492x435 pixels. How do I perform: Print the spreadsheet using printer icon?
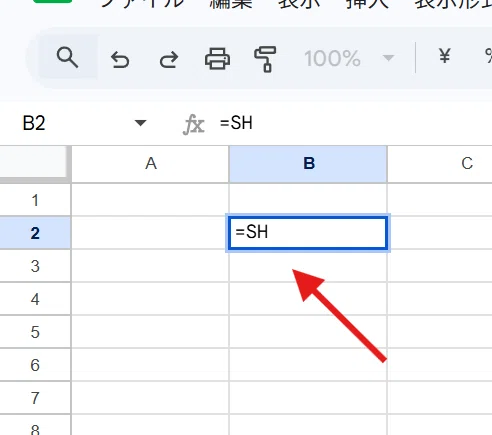217,59
